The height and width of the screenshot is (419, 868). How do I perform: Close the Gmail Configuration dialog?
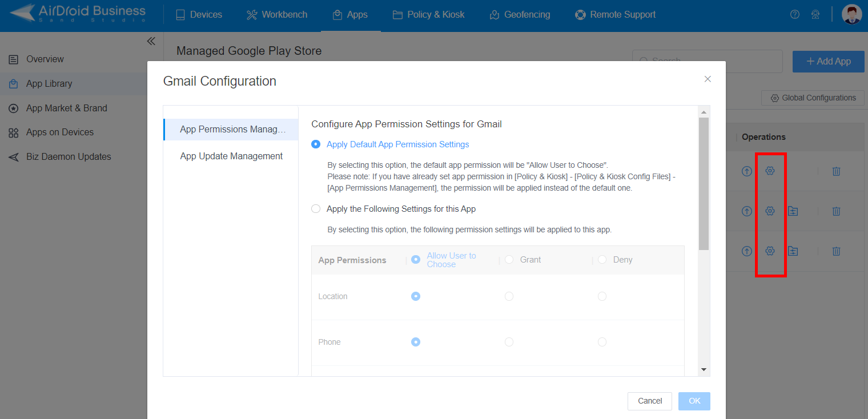point(708,79)
